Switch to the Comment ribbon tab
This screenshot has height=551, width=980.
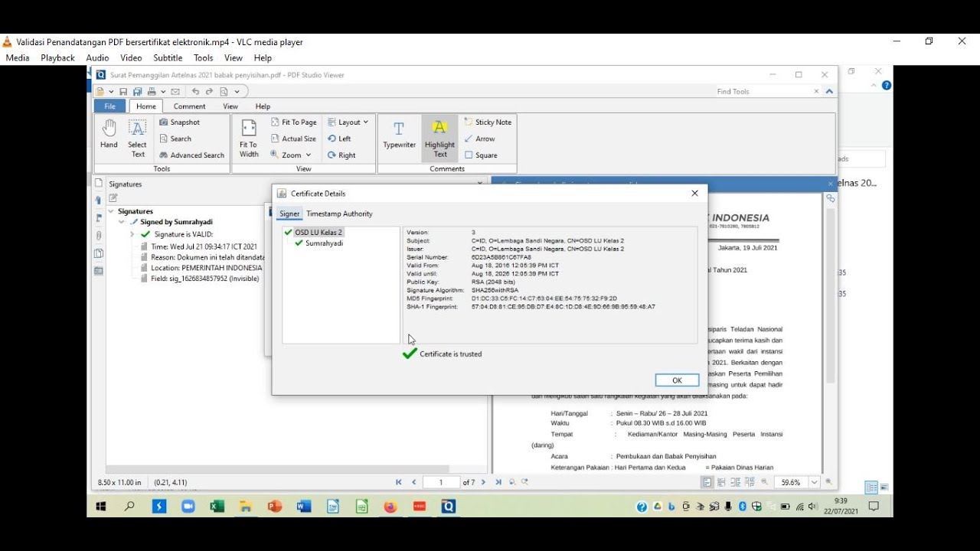pos(189,106)
